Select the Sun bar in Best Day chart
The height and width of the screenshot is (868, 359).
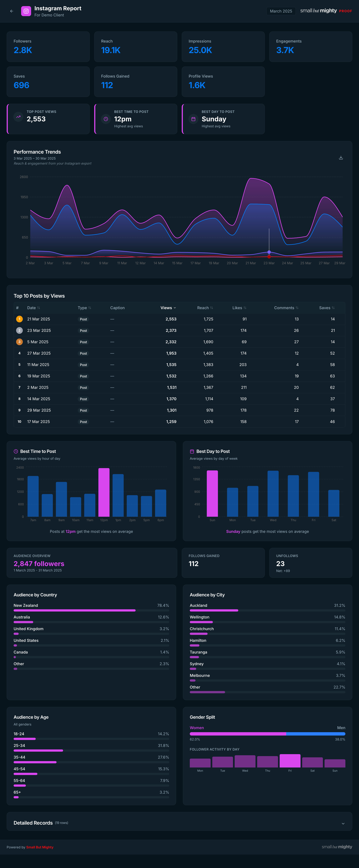212,494
